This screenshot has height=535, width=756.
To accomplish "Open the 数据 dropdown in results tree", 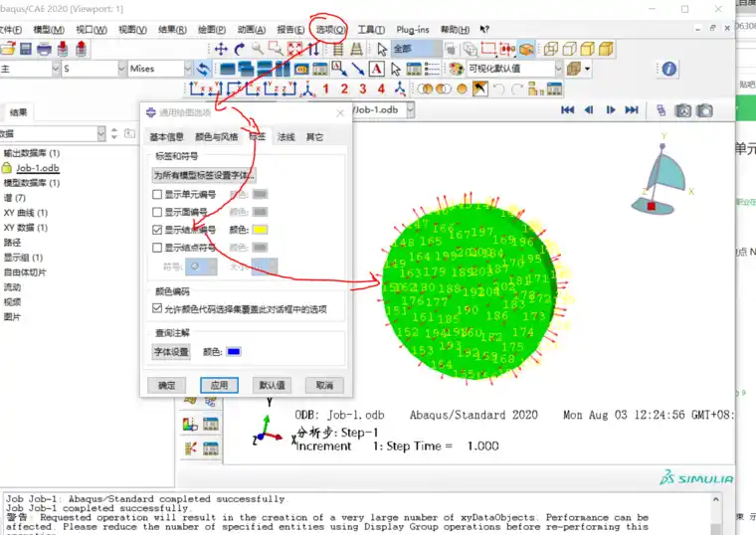I will (100, 133).
